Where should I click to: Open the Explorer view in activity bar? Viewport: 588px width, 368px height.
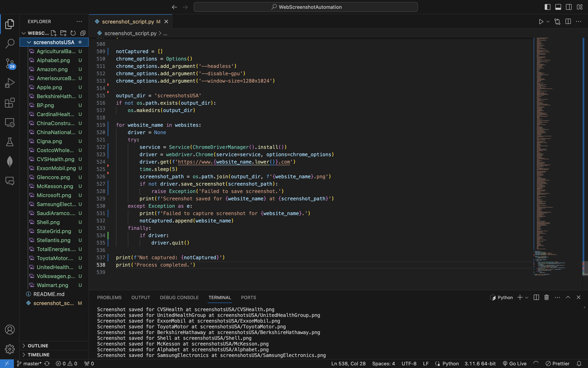click(x=10, y=24)
